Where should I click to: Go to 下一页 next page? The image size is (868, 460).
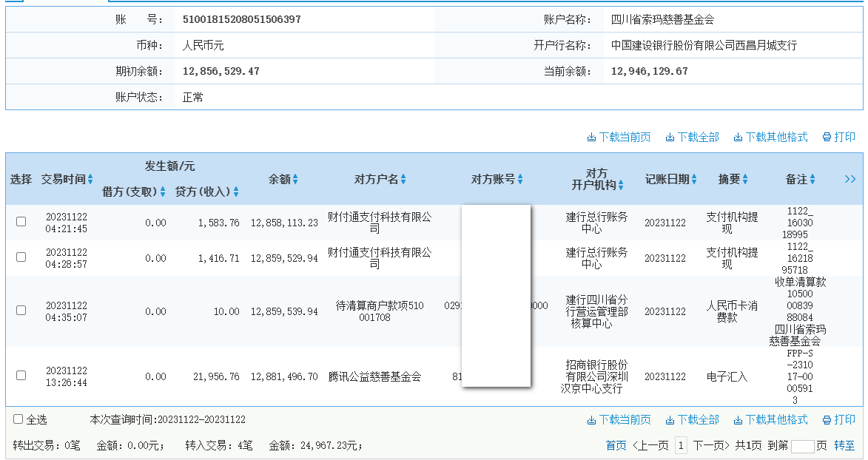tap(711, 445)
